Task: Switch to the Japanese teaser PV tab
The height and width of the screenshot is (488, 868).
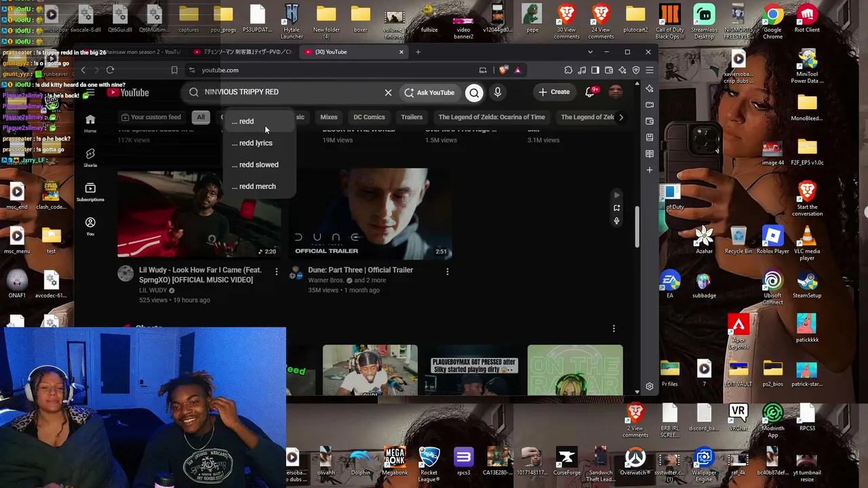Action: 244,52
